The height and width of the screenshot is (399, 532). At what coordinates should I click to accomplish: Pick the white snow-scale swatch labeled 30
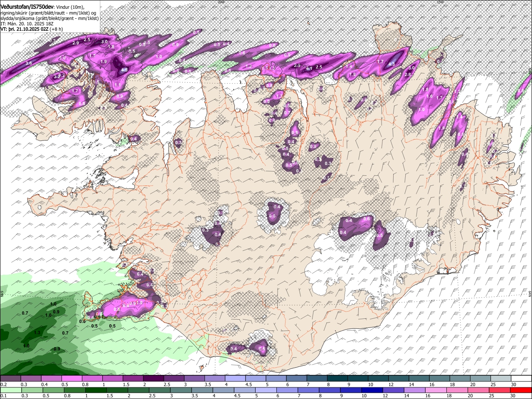pyautogui.click(x=521, y=378)
